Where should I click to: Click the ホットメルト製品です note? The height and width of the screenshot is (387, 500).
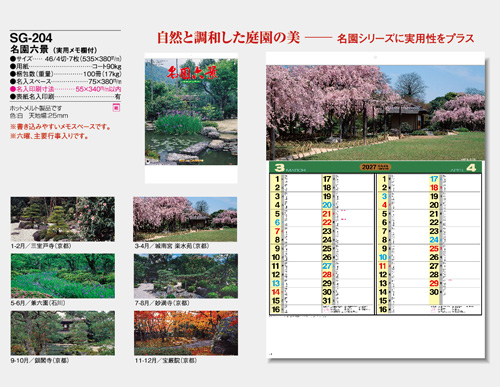(x=36, y=108)
